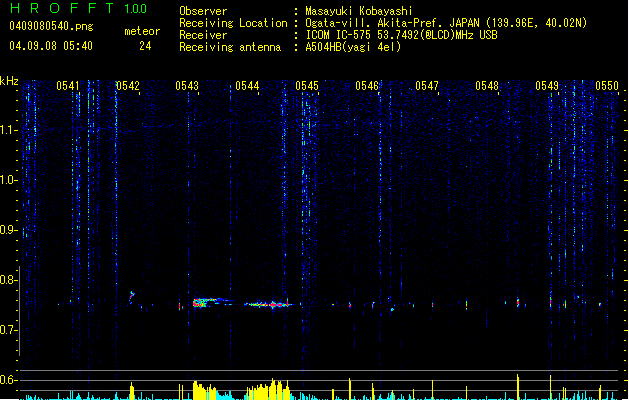This screenshot has width=629, height=400.
Task: Click the 0.9 kHz axis tick label
Action: (x=8, y=230)
